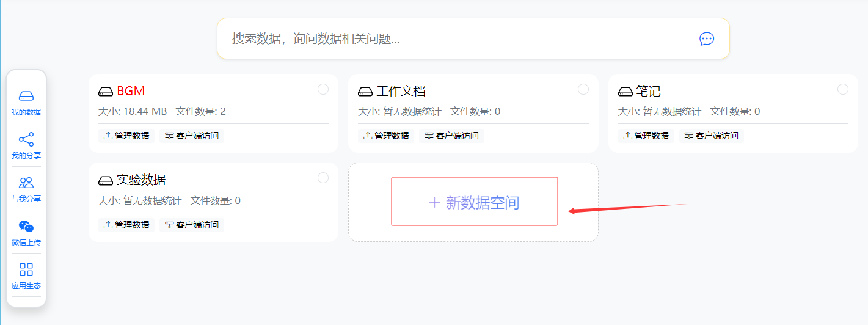This screenshot has height=325, width=868.
Task: Create a new data space (新数据空间)
Action: (x=474, y=202)
